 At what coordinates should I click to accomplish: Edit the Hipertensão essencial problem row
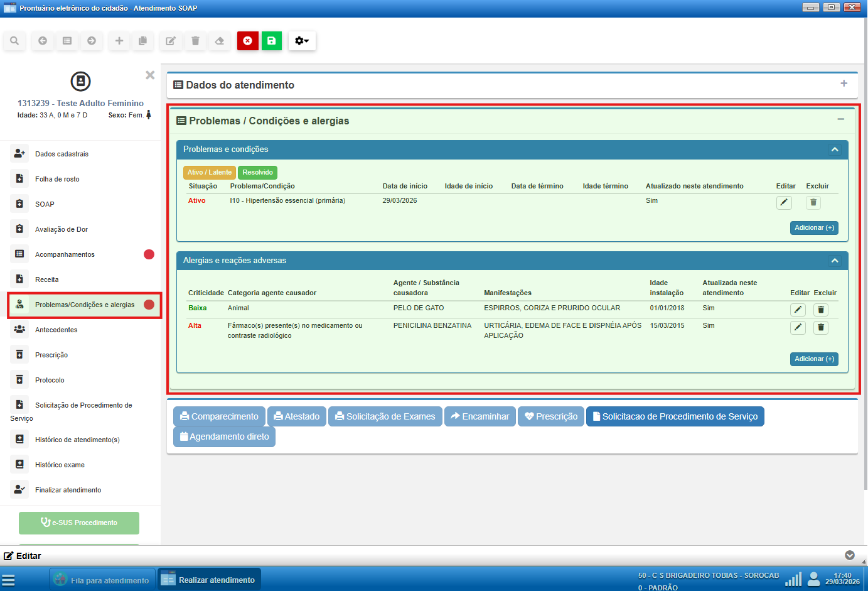tap(784, 202)
